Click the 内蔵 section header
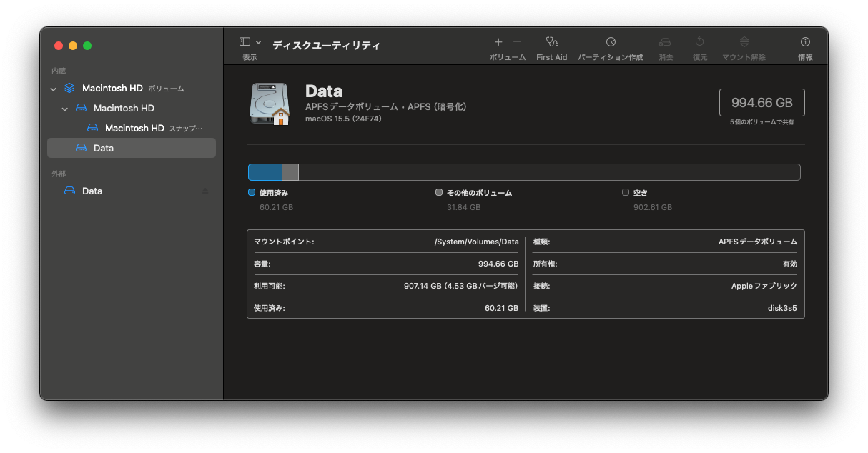868x453 pixels. tap(59, 71)
